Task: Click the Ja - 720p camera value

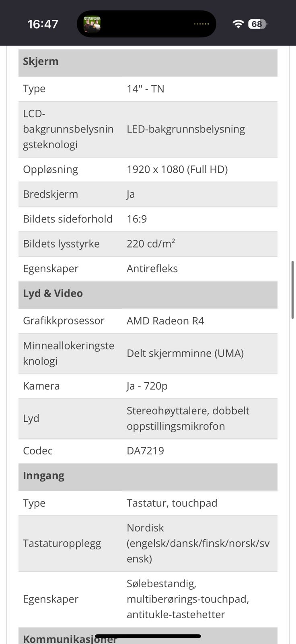Action: 147,386
